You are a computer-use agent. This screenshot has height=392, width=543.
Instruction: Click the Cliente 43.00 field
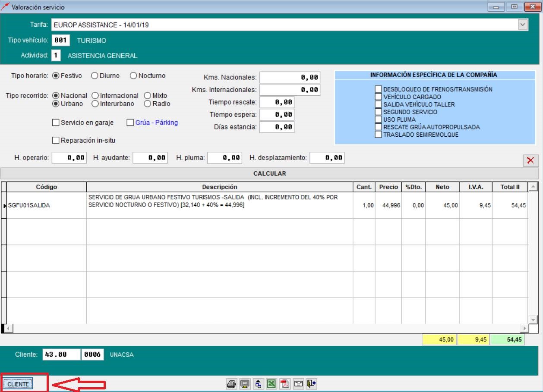(x=61, y=354)
